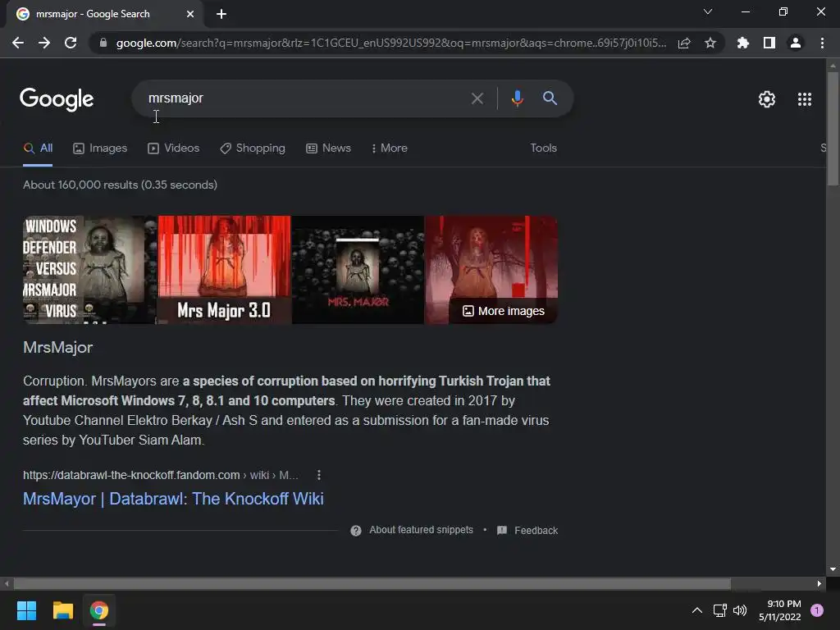840x630 pixels.
Task: Open the Extensions puzzle icon
Action: tap(743, 43)
